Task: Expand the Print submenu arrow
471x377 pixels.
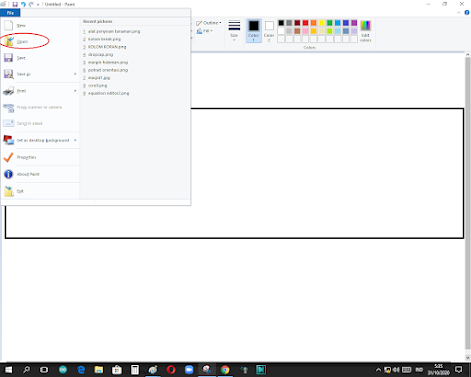Action: [75, 91]
